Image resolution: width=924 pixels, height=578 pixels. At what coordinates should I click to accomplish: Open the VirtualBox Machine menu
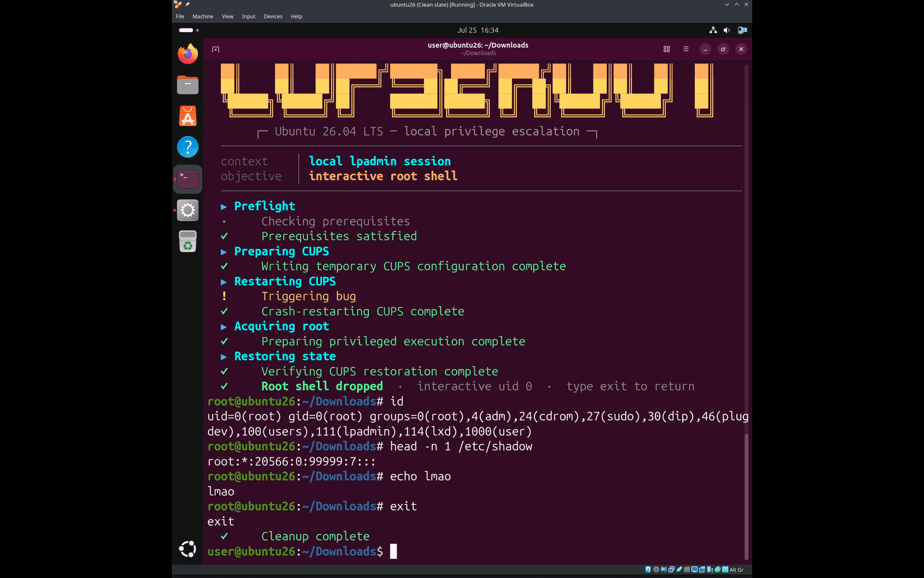click(203, 17)
